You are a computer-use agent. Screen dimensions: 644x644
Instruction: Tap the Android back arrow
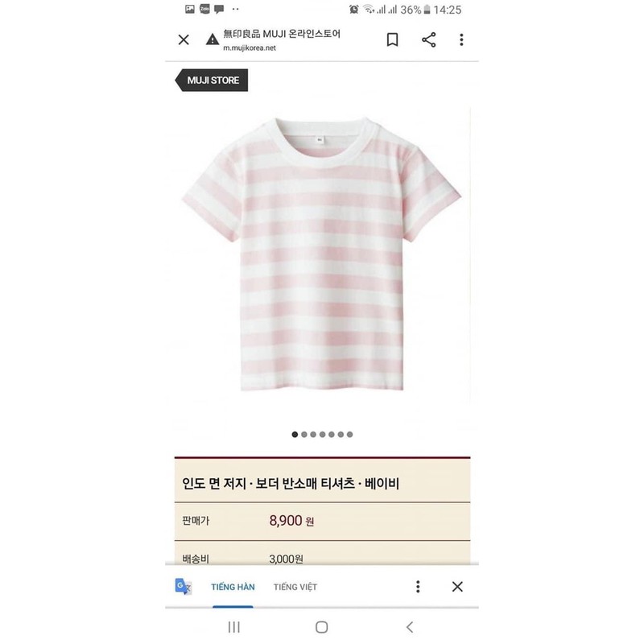410,627
